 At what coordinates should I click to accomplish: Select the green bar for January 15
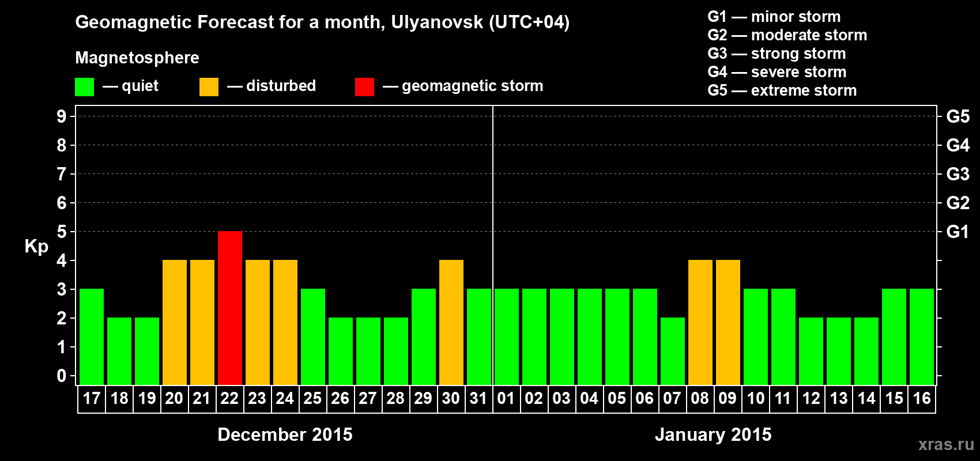tap(894, 337)
